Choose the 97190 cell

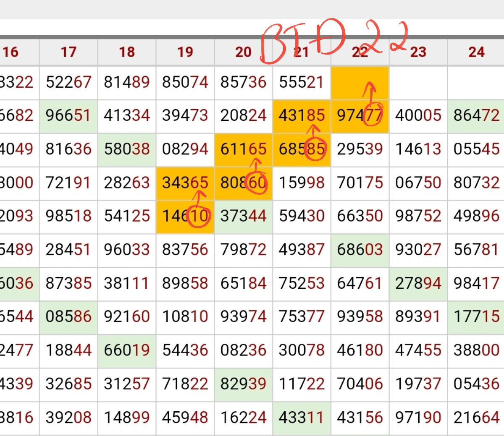tap(418, 418)
